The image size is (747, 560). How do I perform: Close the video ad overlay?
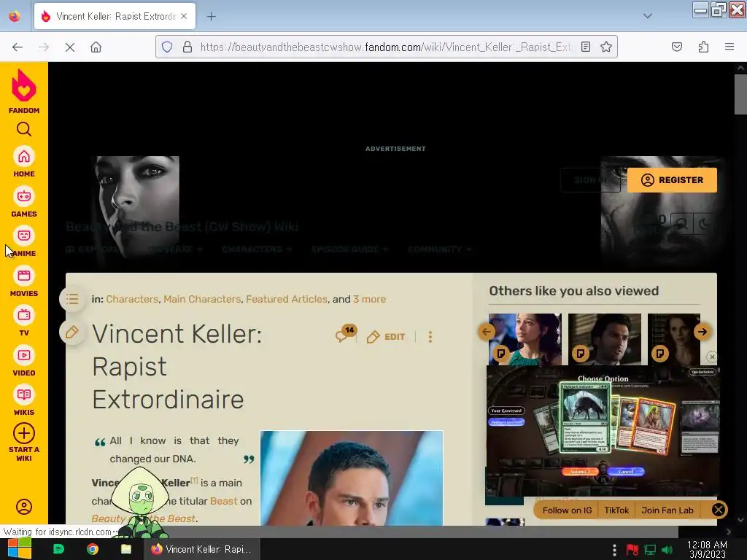point(712,357)
